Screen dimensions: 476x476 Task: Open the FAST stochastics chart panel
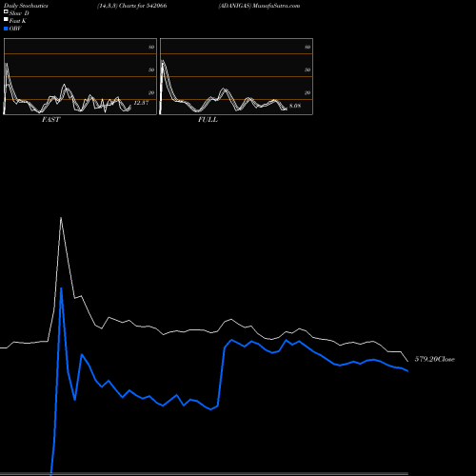click(80, 76)
